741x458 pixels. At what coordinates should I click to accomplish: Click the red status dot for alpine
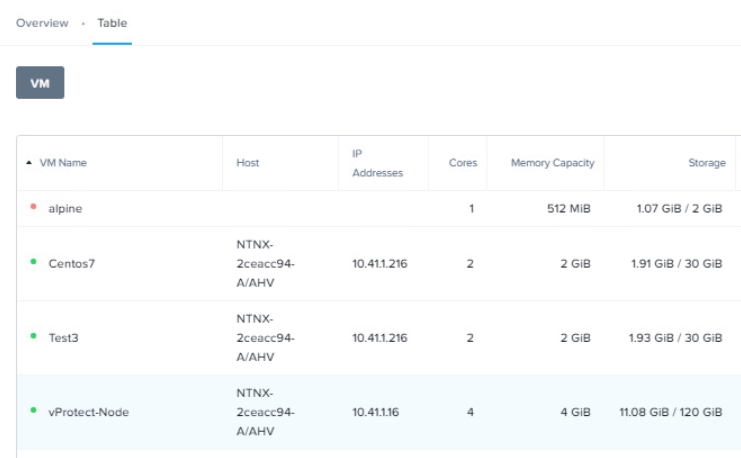33,208
